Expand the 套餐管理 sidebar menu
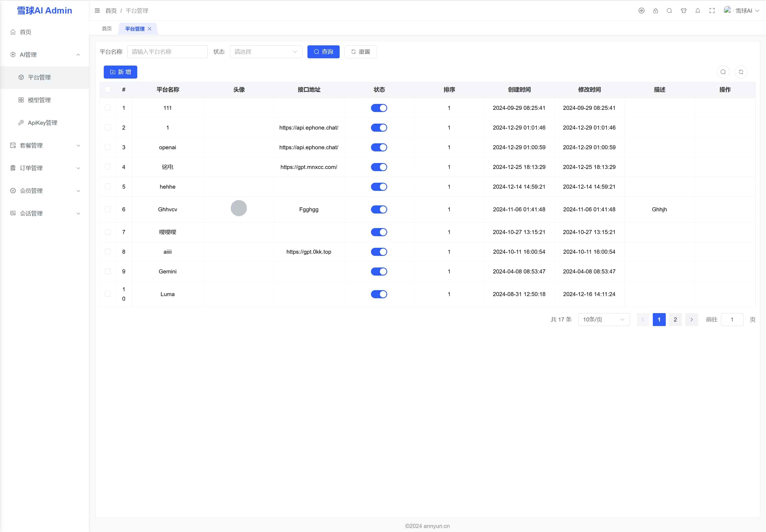Image resolution: width=766 pixels, height=532 pixels. (45, 145)
